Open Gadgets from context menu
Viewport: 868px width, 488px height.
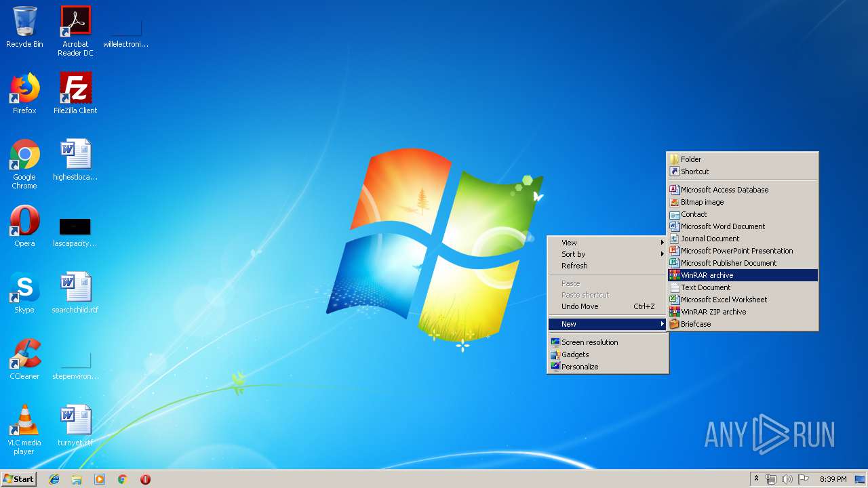pos(608,354)
